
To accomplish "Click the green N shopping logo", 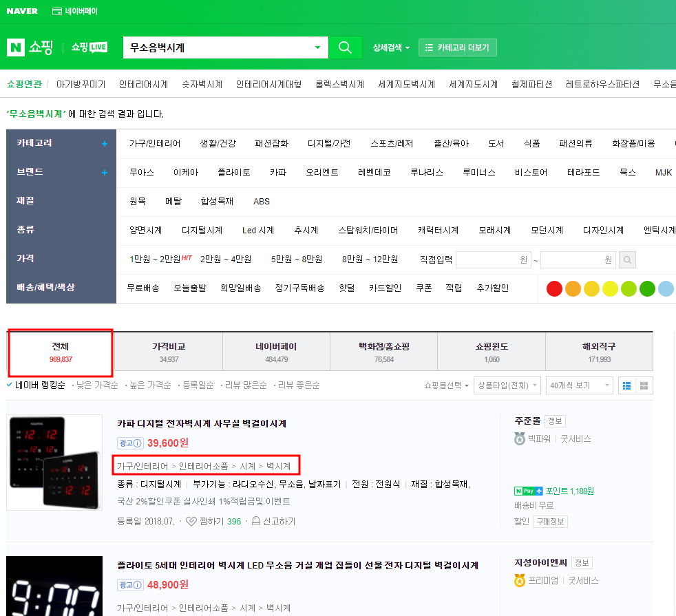I will tap(16, 47).
